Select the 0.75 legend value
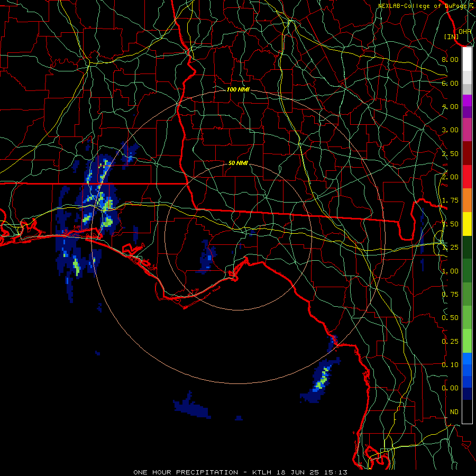 [x=450, y=295]
